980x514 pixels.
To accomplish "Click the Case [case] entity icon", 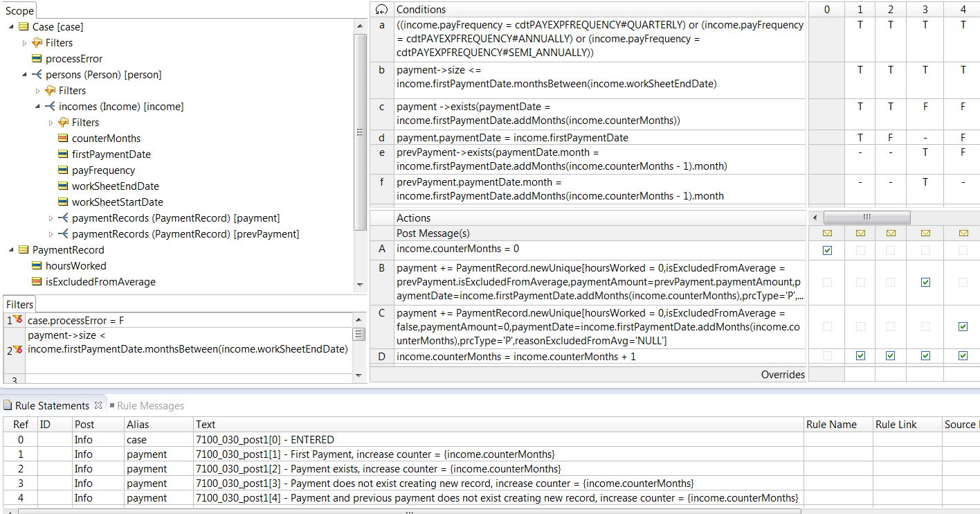I will point(24,27).
